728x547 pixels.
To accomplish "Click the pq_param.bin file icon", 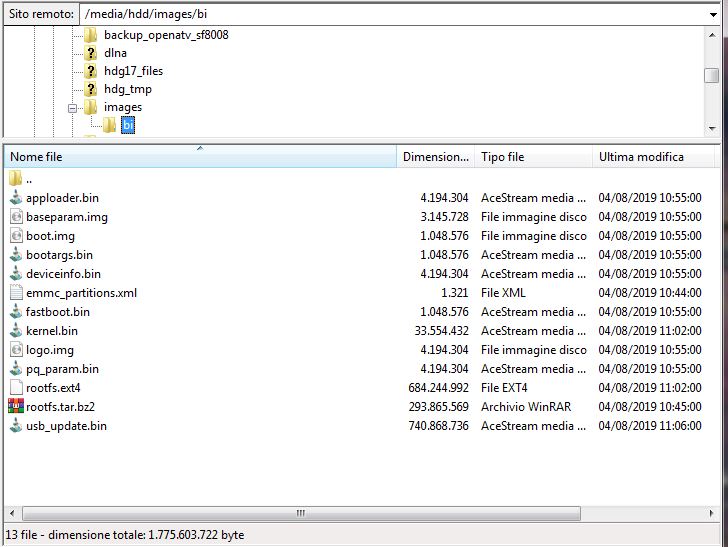I will click(16, 369).
